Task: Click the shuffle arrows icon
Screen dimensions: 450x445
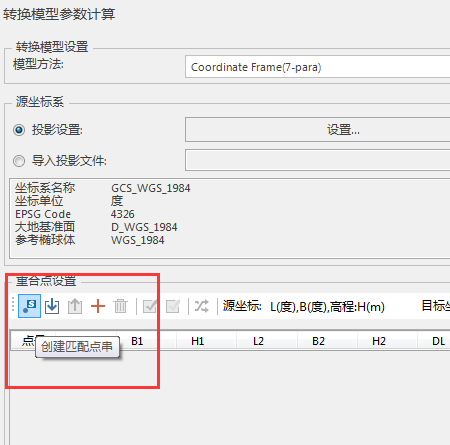Action: coord(202,306)
